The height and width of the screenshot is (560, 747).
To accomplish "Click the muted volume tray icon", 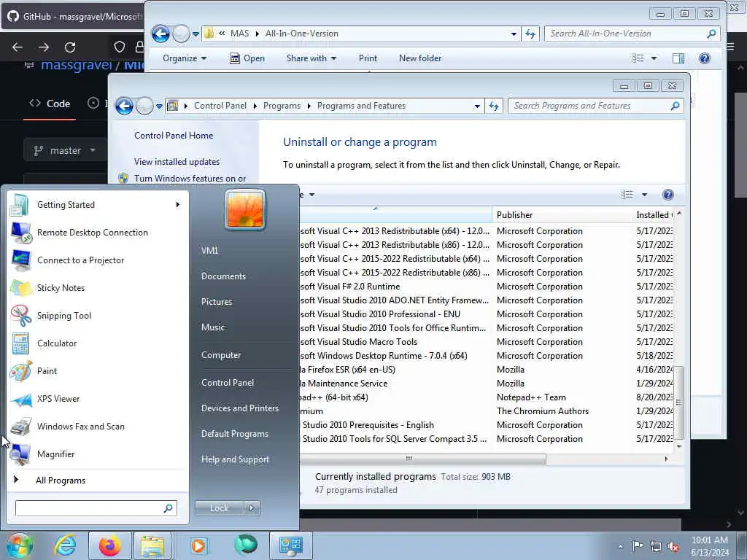I will (673, 546).
